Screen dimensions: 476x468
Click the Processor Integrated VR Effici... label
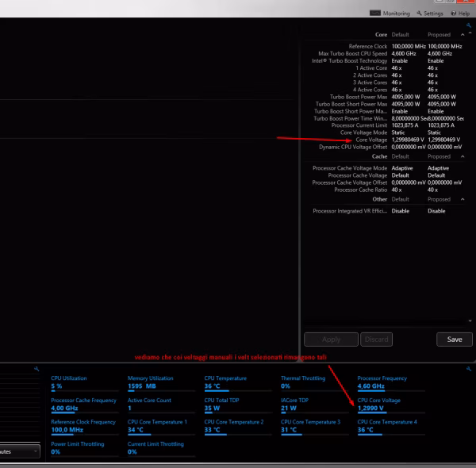pos(350,211)
